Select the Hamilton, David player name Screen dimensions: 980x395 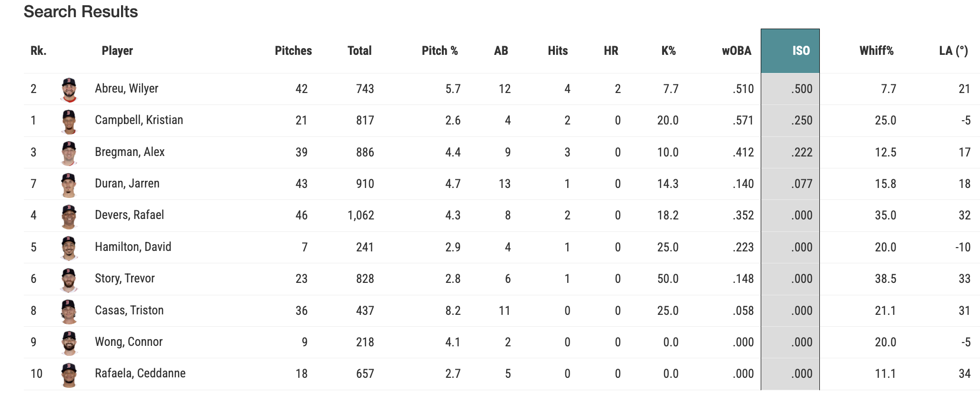tap(133, 247)
